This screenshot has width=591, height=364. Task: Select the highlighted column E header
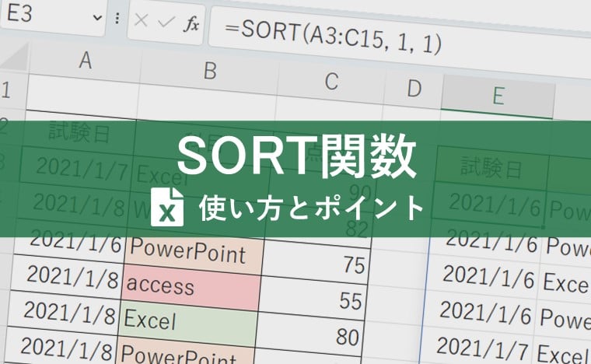point(498,95)
